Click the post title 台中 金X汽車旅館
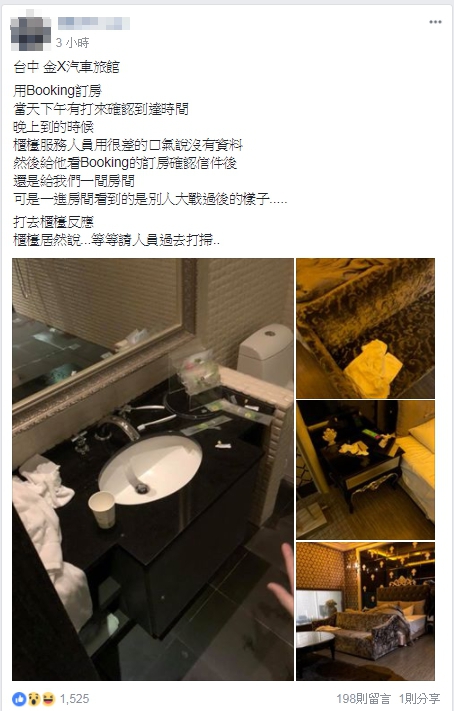 (66, 67)
